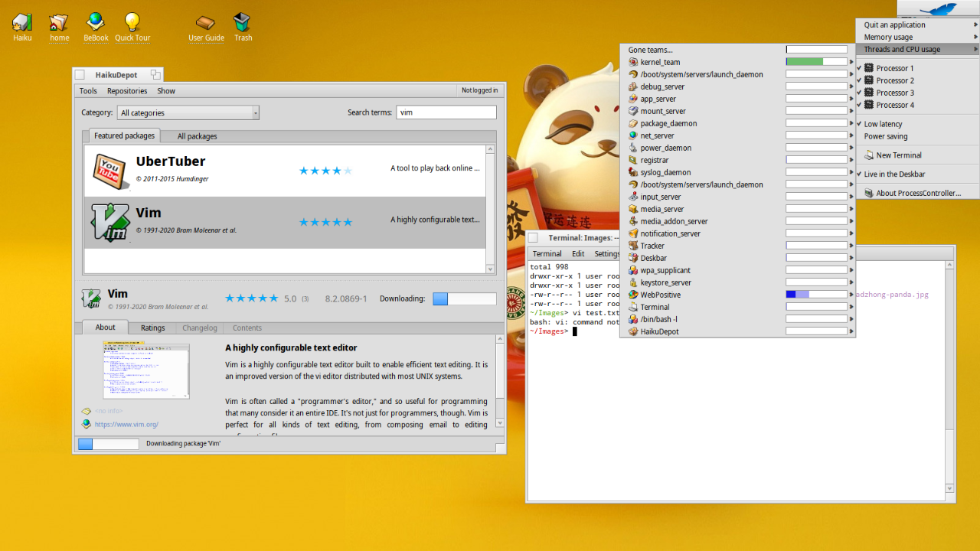Disable Processor 4 in the CPU menu

click(894, 105)
